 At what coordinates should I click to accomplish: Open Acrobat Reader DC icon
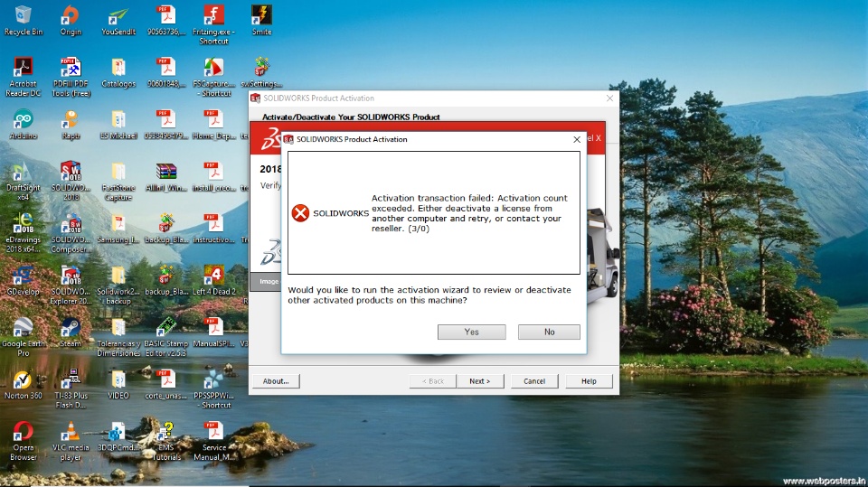(x=24, y=77)
